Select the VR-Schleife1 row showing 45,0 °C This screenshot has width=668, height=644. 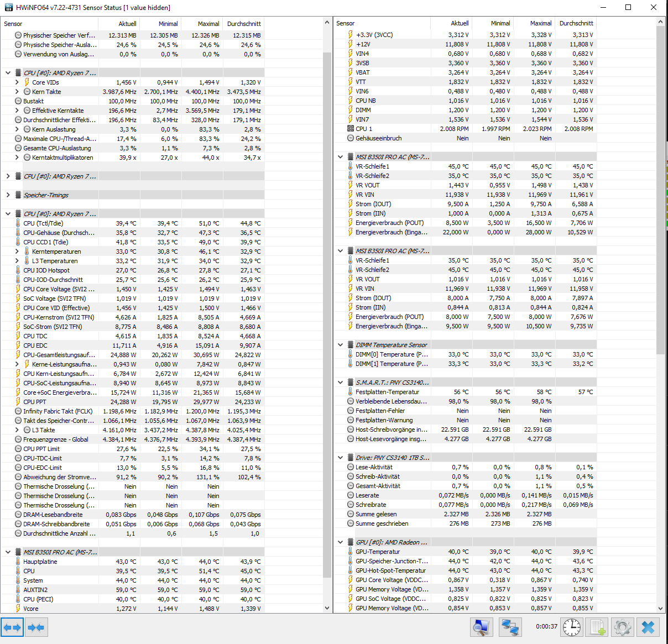[x=465, y=166]
